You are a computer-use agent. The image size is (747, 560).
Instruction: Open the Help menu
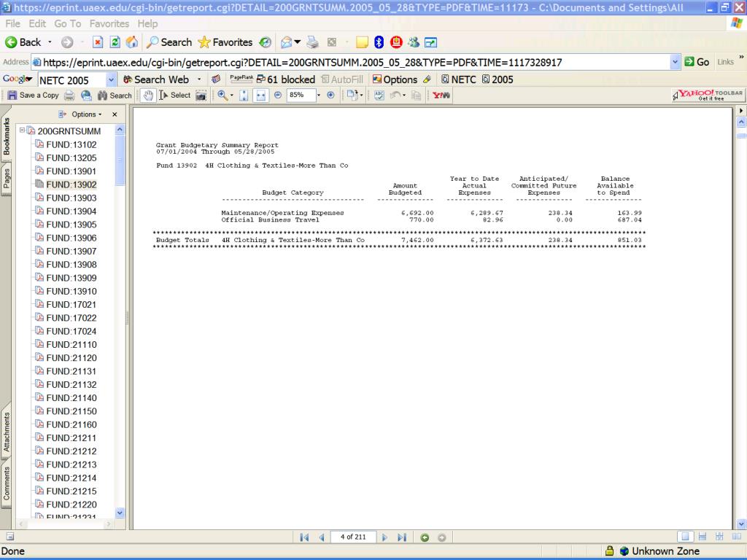[147, 23]
